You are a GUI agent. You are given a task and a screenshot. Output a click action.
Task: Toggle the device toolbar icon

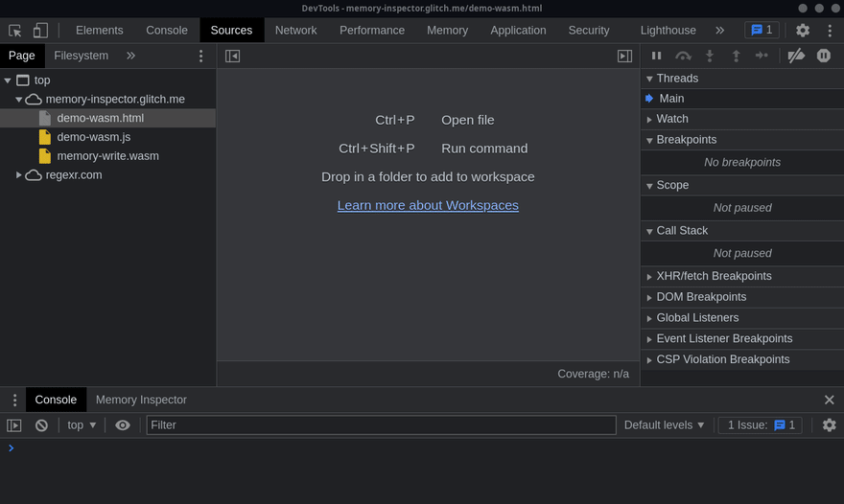coord(40,31)
